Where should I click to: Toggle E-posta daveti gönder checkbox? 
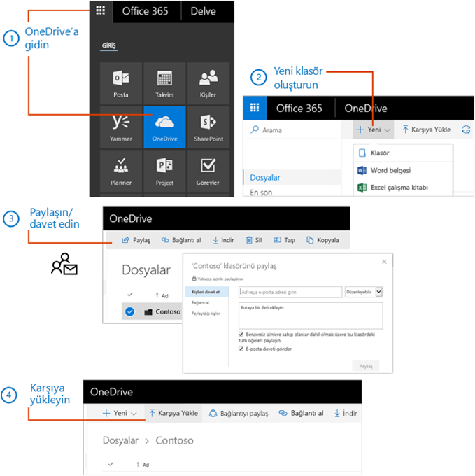pyautogui.click(x=241, y=349)
